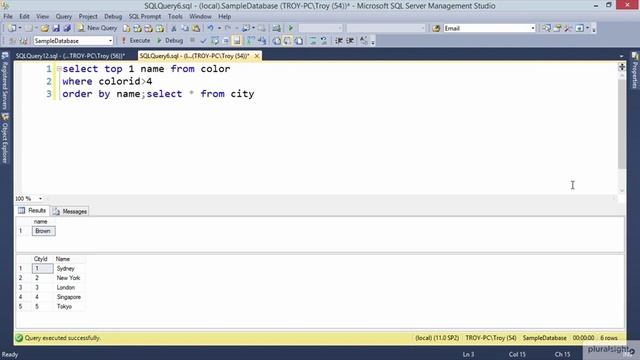Click the Save All icon
The width and height of the screenshot is (640, 360).
(67, 28)
